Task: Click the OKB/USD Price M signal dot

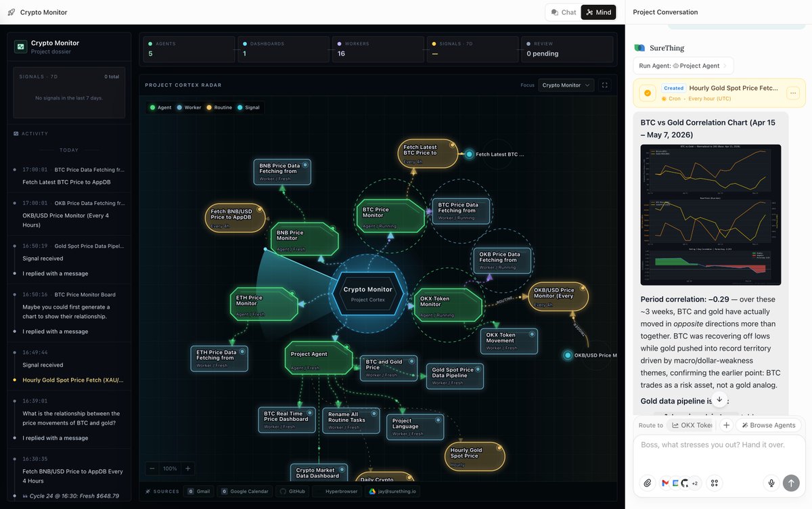Action: pos(568,355)
